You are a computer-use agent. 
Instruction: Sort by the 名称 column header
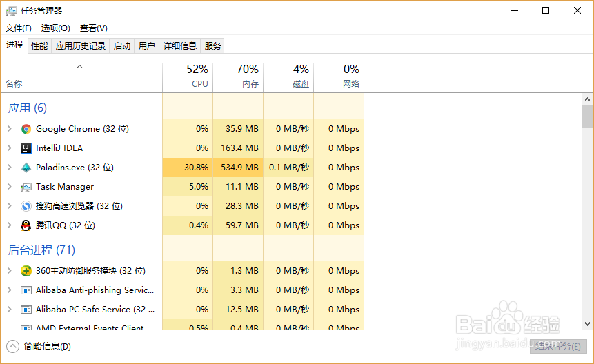click(81, 78)
